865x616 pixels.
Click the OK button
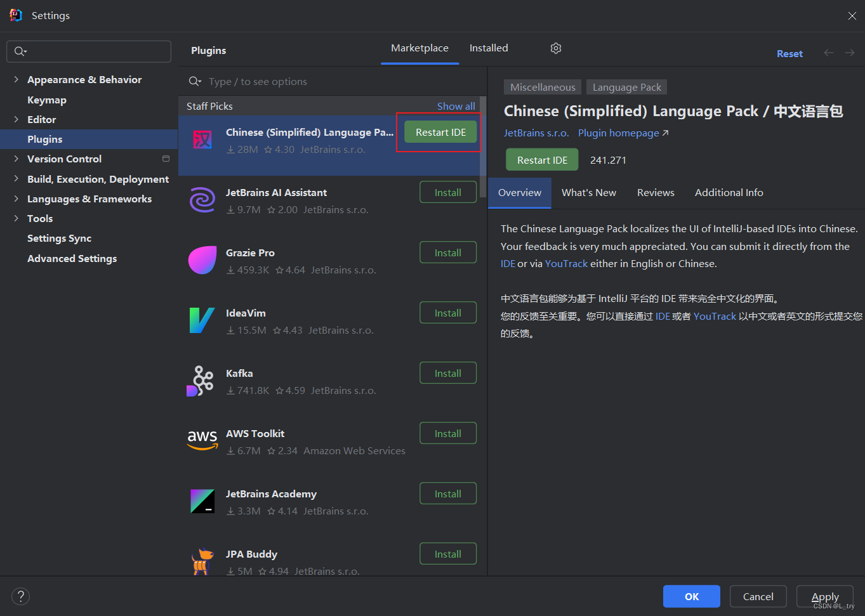[692, 596]
